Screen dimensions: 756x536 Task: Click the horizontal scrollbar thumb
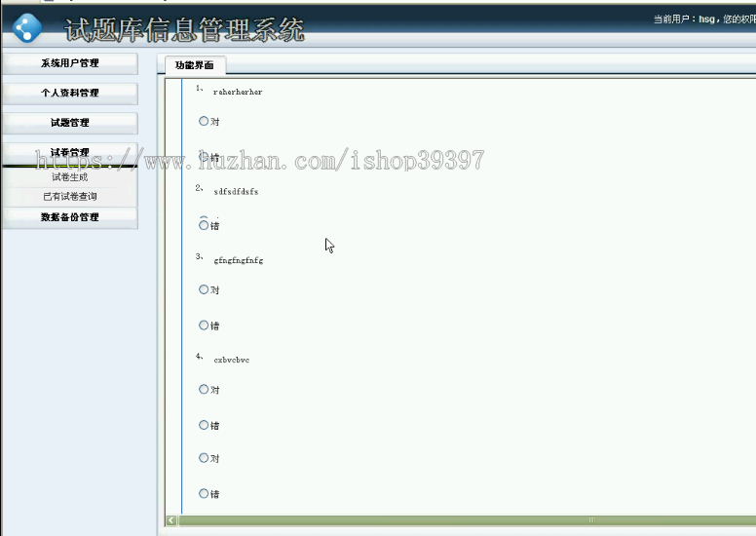pos(467,520)
